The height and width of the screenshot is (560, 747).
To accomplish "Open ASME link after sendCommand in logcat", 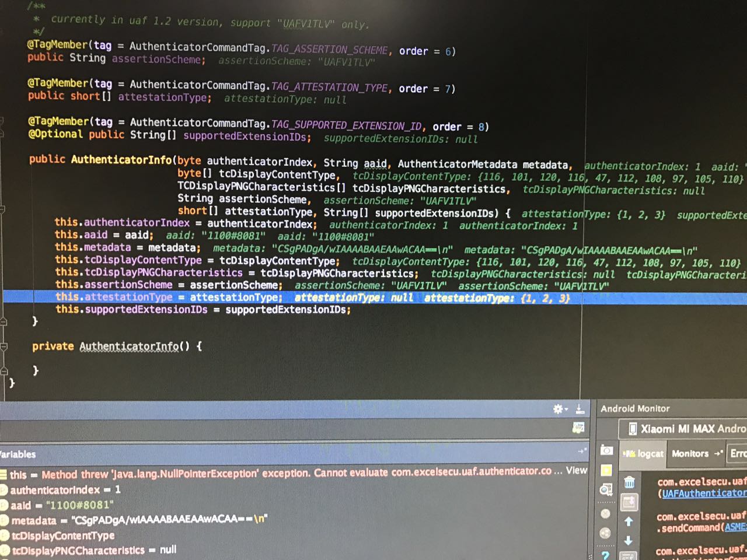I will click(x=735, y=527).
